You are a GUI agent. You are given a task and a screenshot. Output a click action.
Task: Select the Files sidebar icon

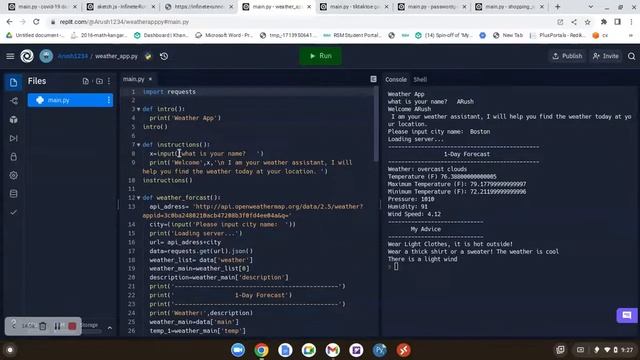click(x=13, y=82)
